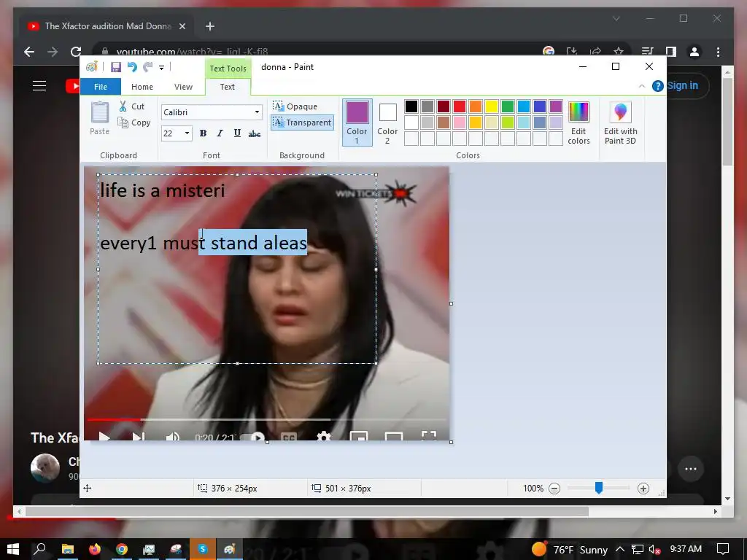747x560 pixels.
Task: Click inside text line 'life is a misteri'
Action: point(163,190)
